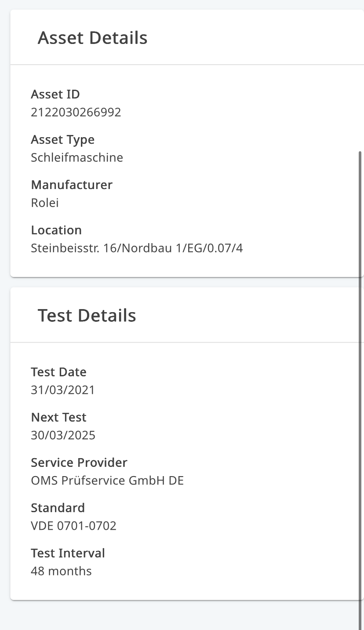Click the 48 months test interval value
The image size is (364, 630).
point(61,571)
